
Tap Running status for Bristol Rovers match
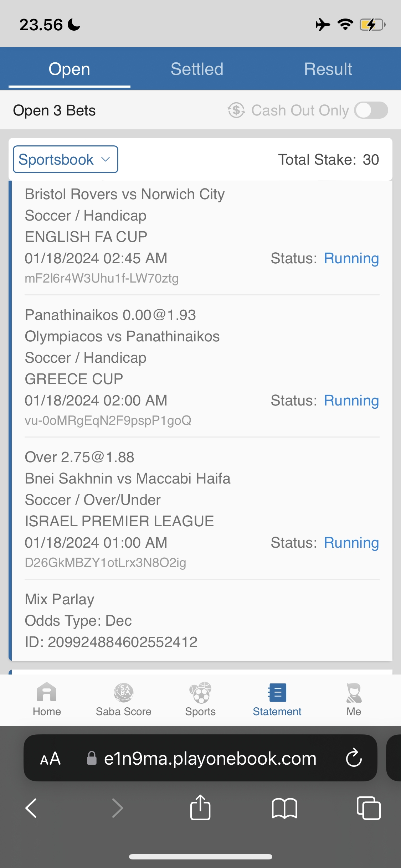pos(351,258)
